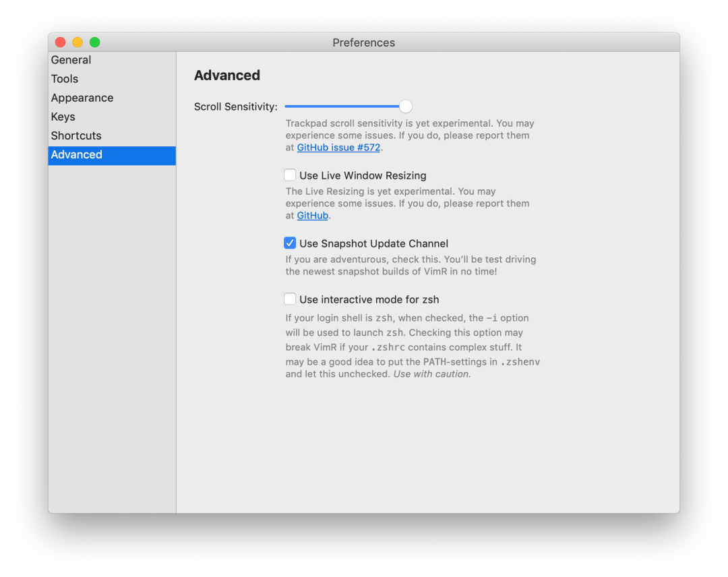The width and height of the screenshot is (728, 577).
Task: Click the 'Use with caution.' italic text
Action: [x=432, y=374]
